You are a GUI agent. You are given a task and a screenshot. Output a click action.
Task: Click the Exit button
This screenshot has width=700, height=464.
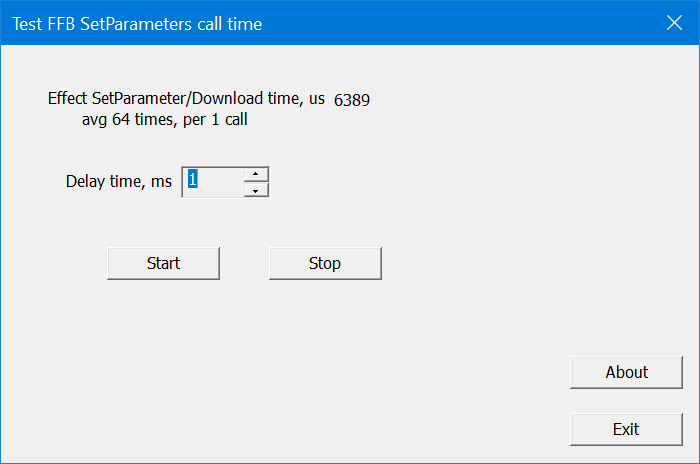tap(626, 429)
